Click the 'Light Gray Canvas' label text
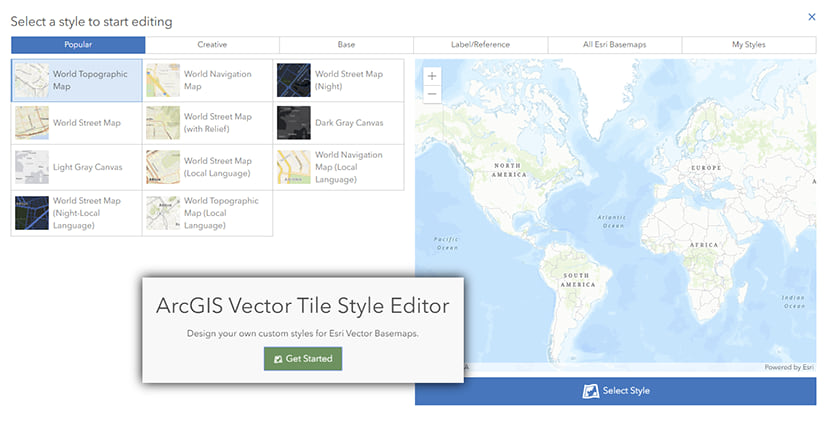 87,167
